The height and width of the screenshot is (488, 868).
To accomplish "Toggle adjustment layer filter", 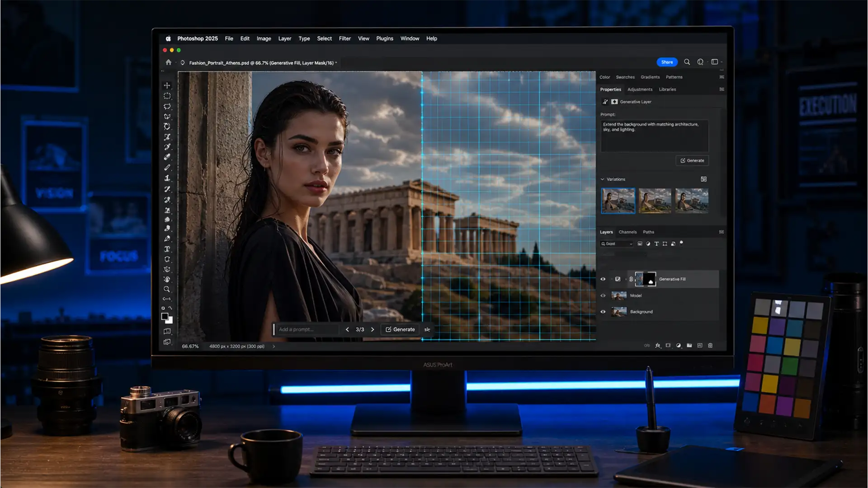I will (x=648, y=244).
